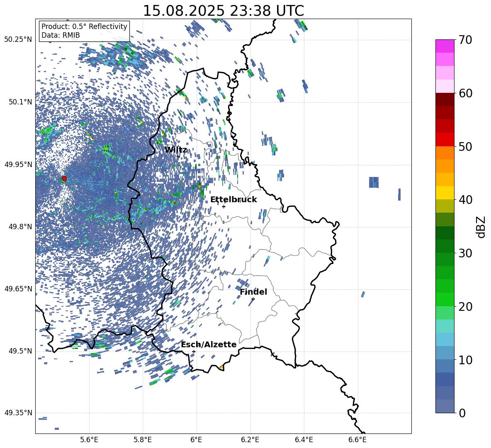Image resolution: width=491 pixels, height=448 pixels.
Task: Click the 6°E longitude tick label
Action: click(x=196, y=440)
